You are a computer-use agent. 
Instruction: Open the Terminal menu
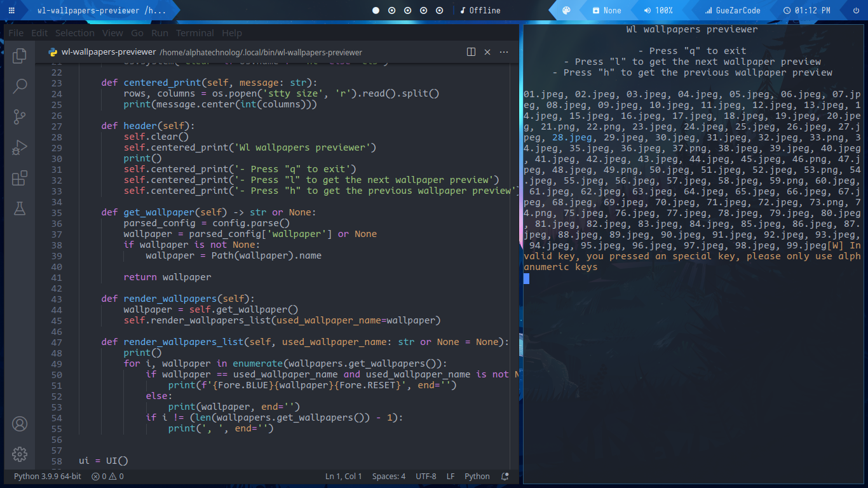(x=195, y=33)
